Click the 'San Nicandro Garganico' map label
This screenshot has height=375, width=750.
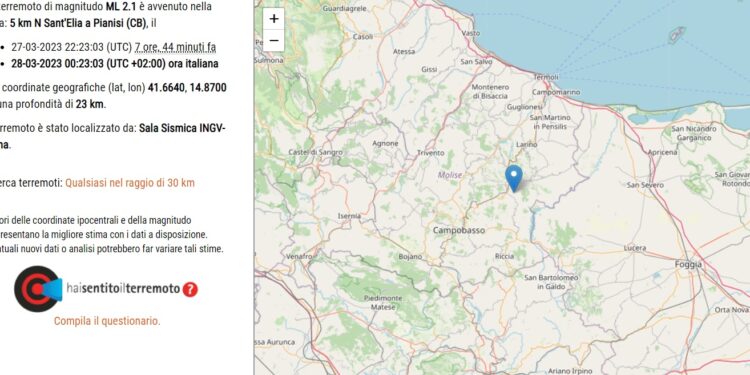pos(694,133)
